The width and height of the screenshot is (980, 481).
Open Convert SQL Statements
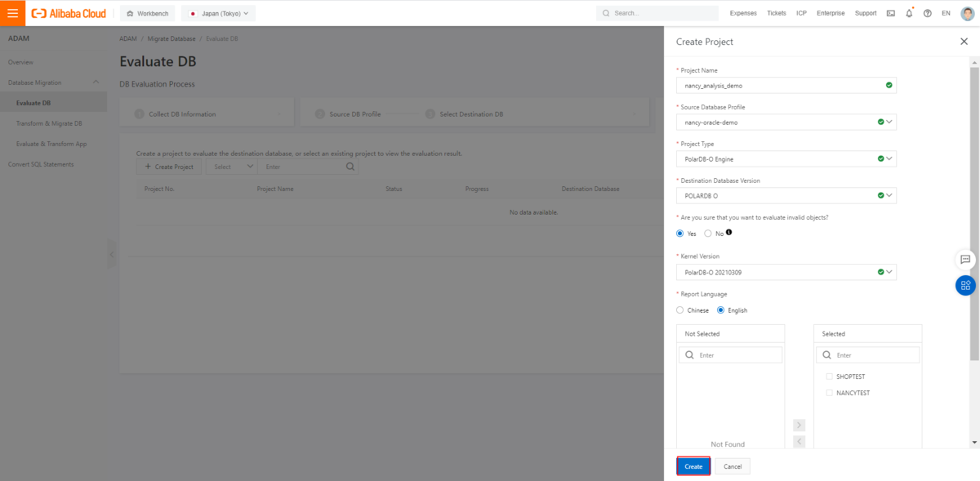point(41,164)
